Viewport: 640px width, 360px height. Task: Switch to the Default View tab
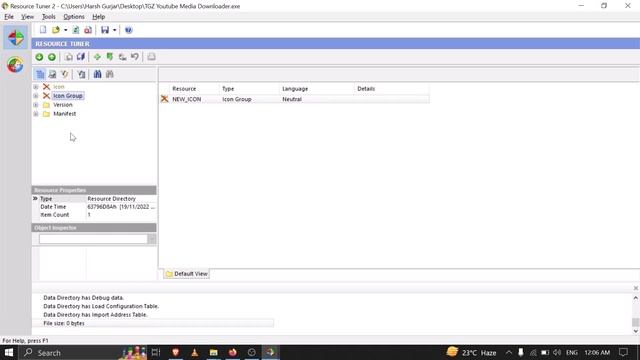[x=187, y=274]
